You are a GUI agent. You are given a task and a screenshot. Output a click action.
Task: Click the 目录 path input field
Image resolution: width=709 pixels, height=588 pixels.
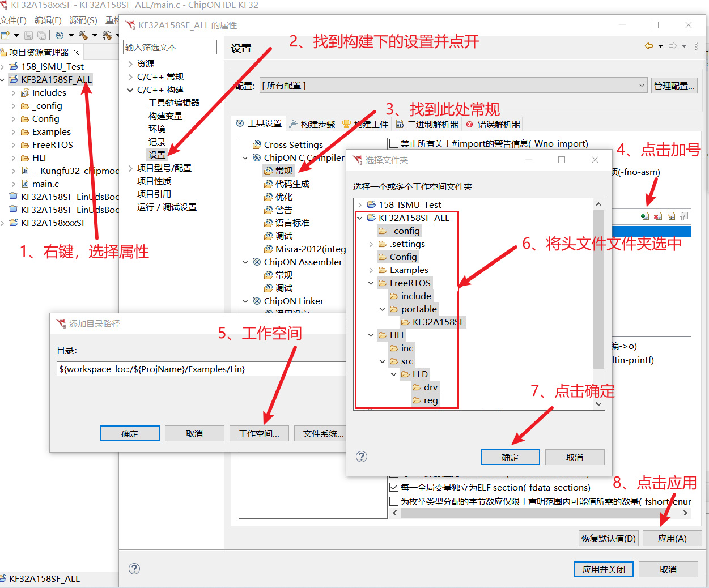click(202, 369)
